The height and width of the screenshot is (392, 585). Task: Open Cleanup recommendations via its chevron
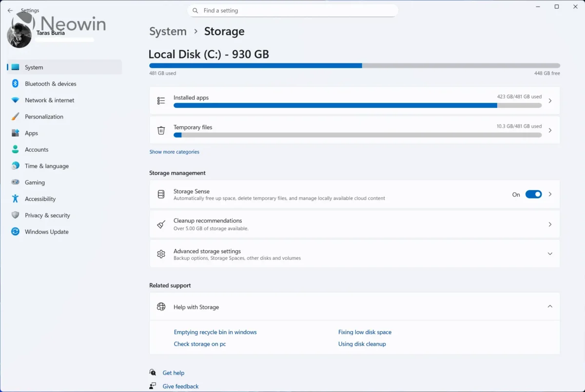tap(550, 224)
